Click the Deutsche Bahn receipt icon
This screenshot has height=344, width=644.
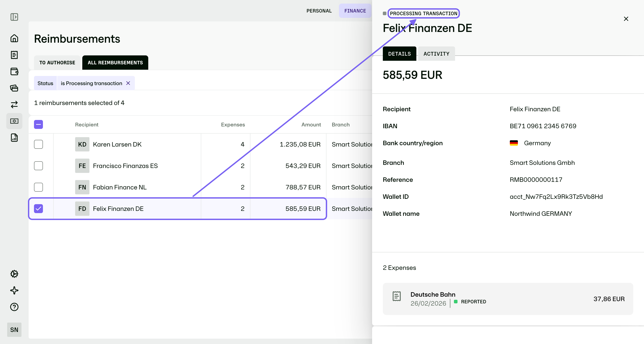coord(396,296)
